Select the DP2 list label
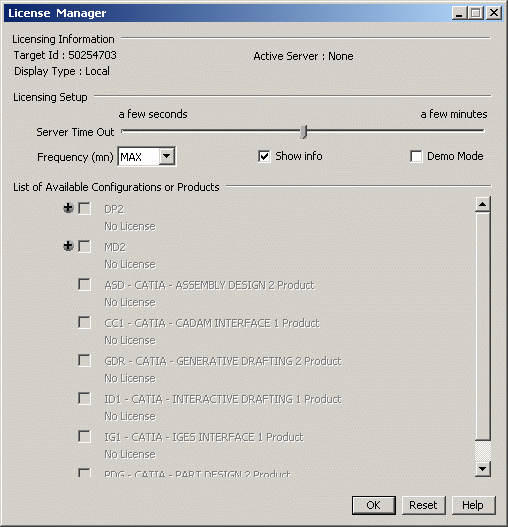The height and width of the screenshot is (527, 508). tap(114, 209)
